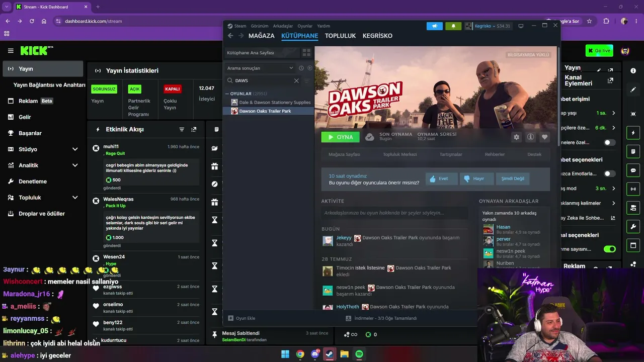Sort library by recent activity clock icon

[301, 68]
